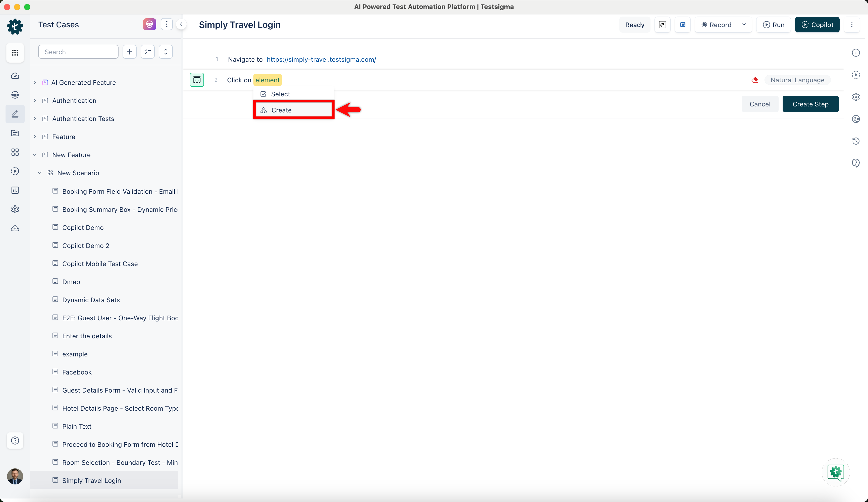Select the Simply Travel Login test case

(104, 480)
